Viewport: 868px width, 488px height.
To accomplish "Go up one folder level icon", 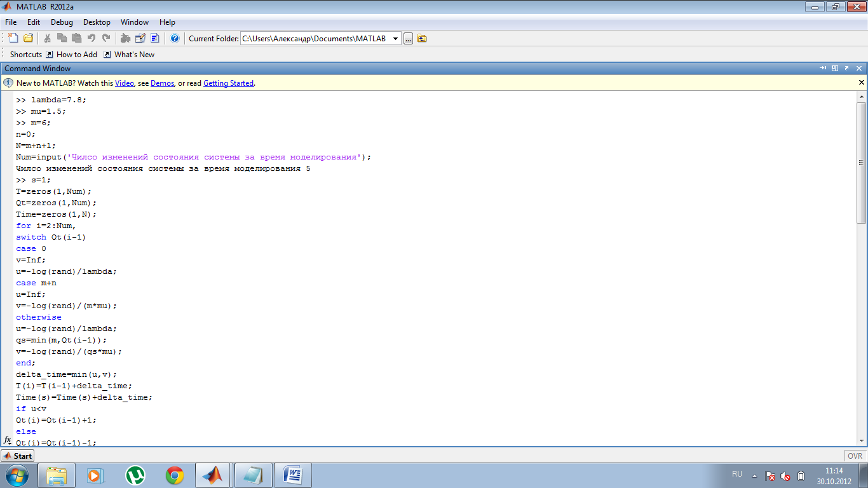I will (422, 38).
